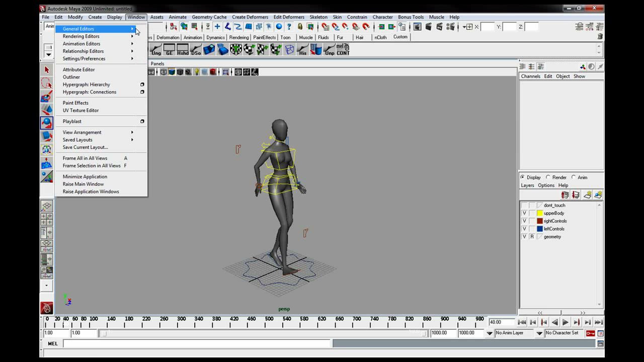Click the auto keyframe key icon
Screen dimensions: 644x362
pyautogui.click(x=590, y=333)
